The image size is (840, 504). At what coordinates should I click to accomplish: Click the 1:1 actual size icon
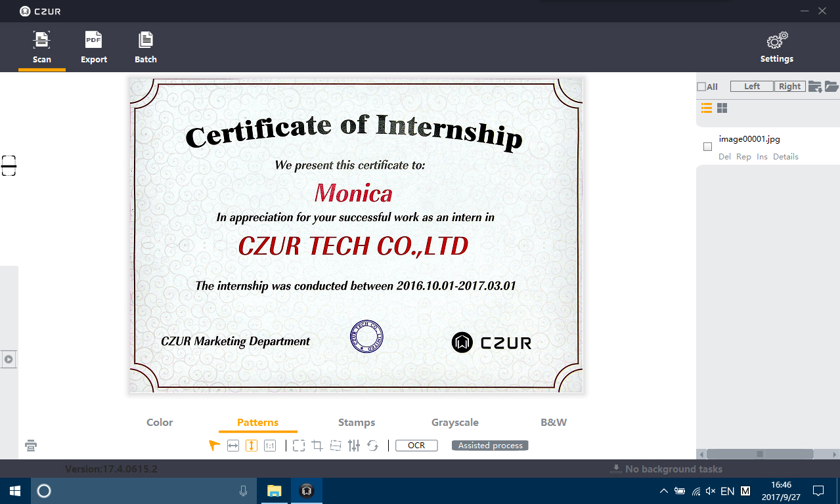pyautogui.click(x=269, y=446)
